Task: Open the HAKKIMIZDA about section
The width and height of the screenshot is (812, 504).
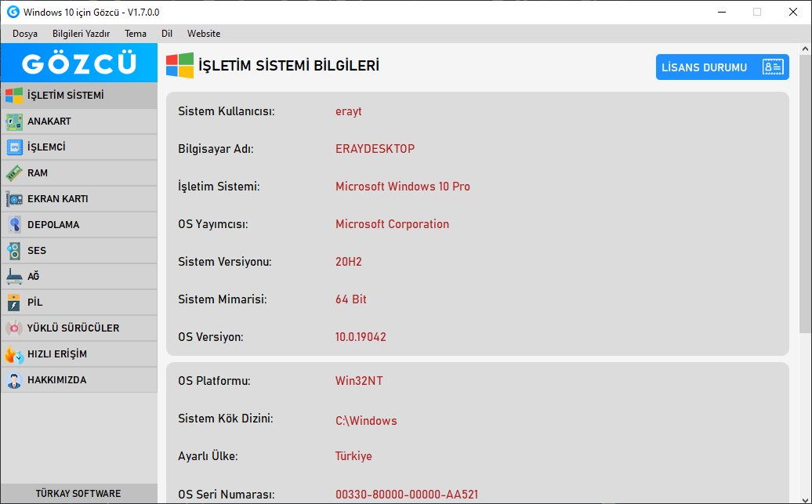Action: [78, 380]
